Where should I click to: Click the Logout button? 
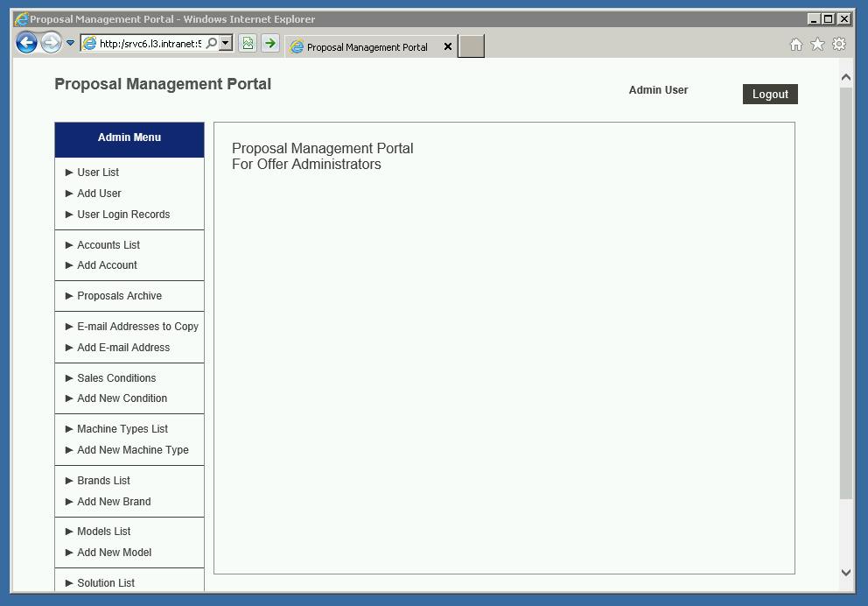point(770,95)
